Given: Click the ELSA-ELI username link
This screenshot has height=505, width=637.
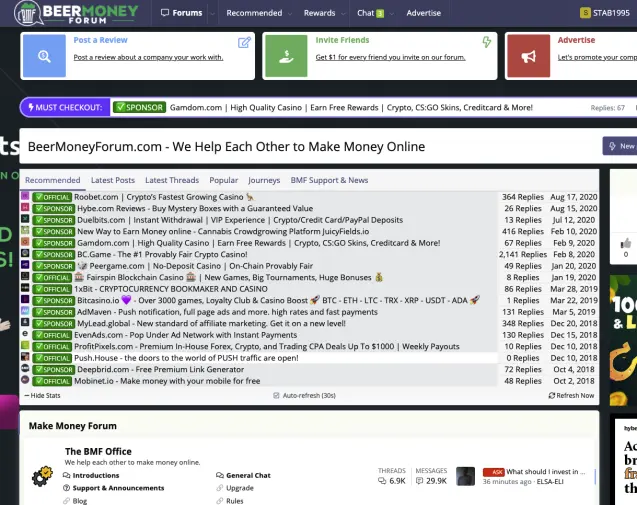Looking at the screenshot, I should [550, 482].
